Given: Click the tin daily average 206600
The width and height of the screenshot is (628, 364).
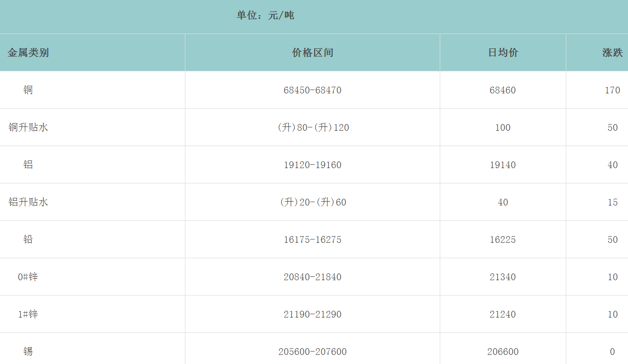Looking at the screenshot, I should coord(502,352).
